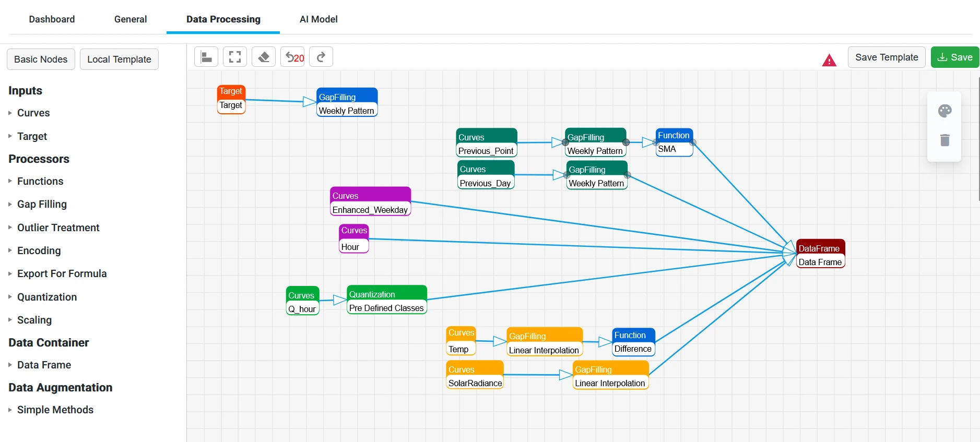Select the Function SMA node
The image size is (980, 442).
click(x=674, y=142)
